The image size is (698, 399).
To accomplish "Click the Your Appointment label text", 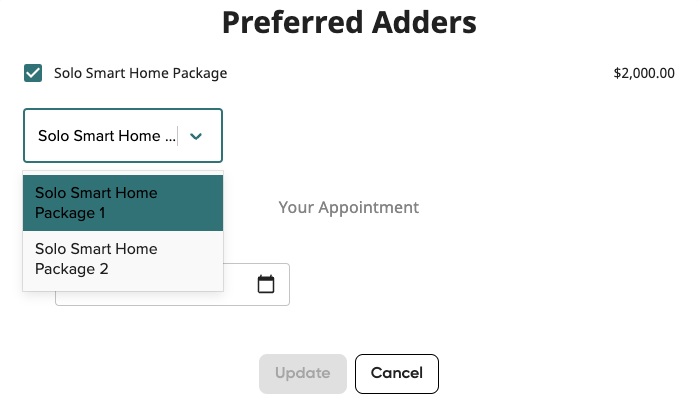I will coord(349,208).
